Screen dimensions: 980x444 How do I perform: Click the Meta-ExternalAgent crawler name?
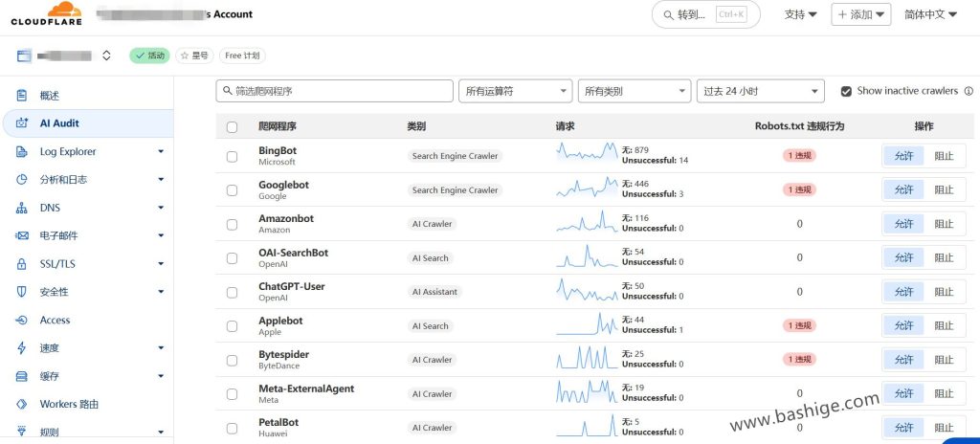(306, 388)
